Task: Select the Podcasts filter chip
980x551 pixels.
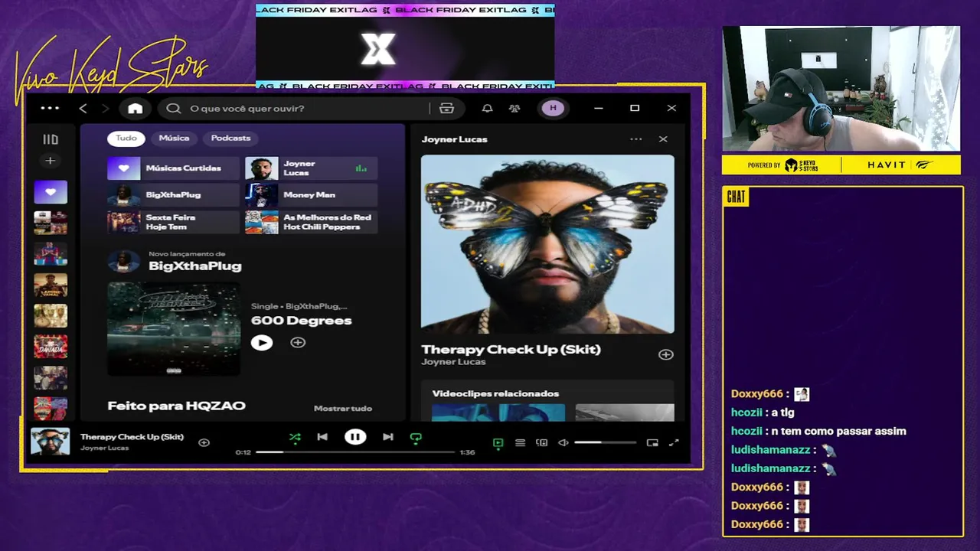Action: tap(230, 139)
